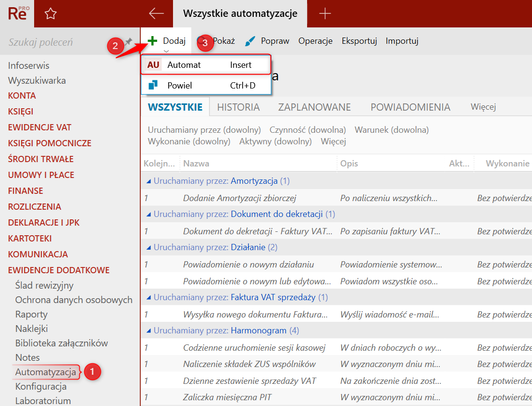Open Wyszukiwarka in the sidebar
This screenshot has height=406, width=532.
coord(37,80)
